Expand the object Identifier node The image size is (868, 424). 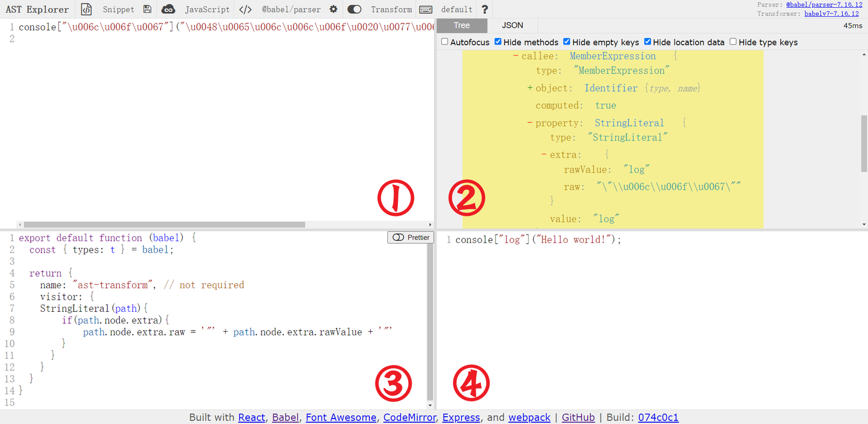click(x=530, y=88)
